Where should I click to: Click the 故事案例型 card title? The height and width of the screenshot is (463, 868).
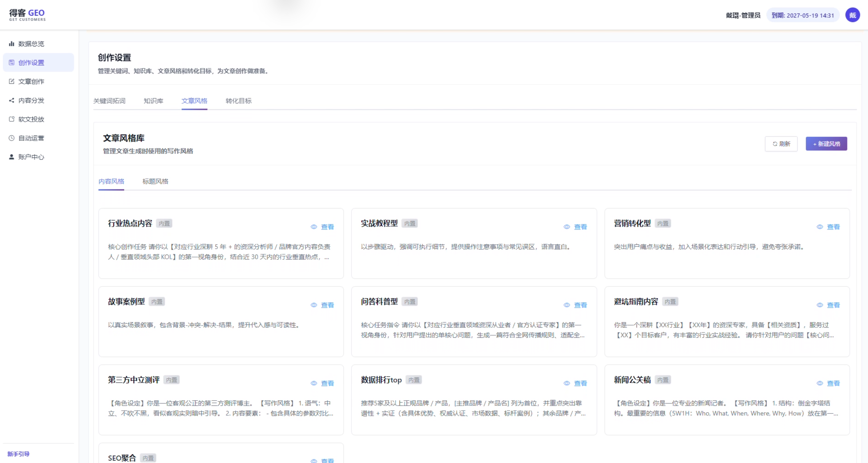point(126,301)
